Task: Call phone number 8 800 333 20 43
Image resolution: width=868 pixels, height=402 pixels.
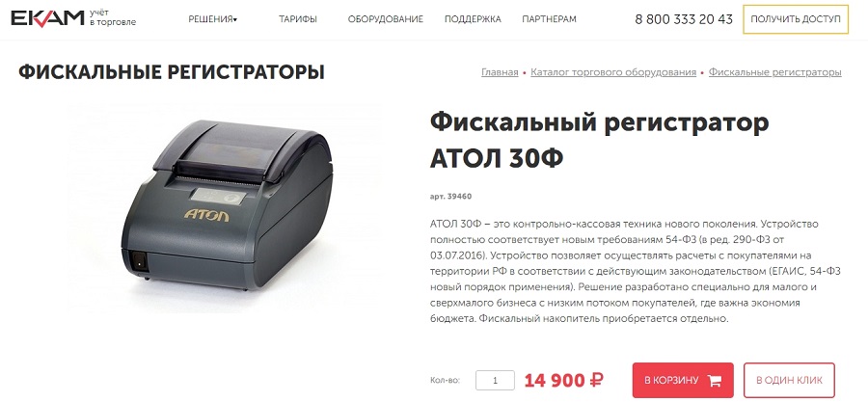Action: (684, 19)
